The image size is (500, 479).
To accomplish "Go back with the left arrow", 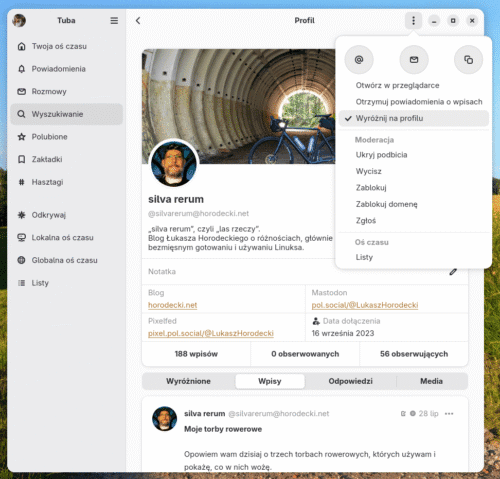I will point(138,21).
